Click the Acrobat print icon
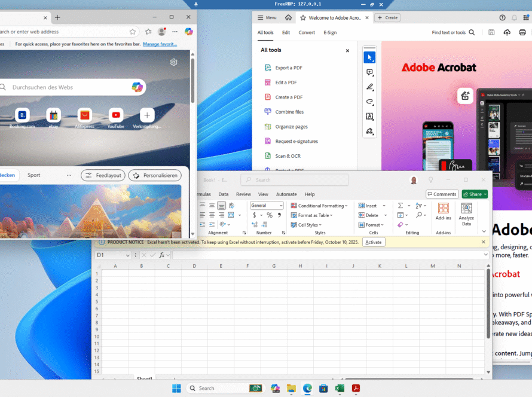The height and width of the screenshot is (397, 532). [522, 33]
